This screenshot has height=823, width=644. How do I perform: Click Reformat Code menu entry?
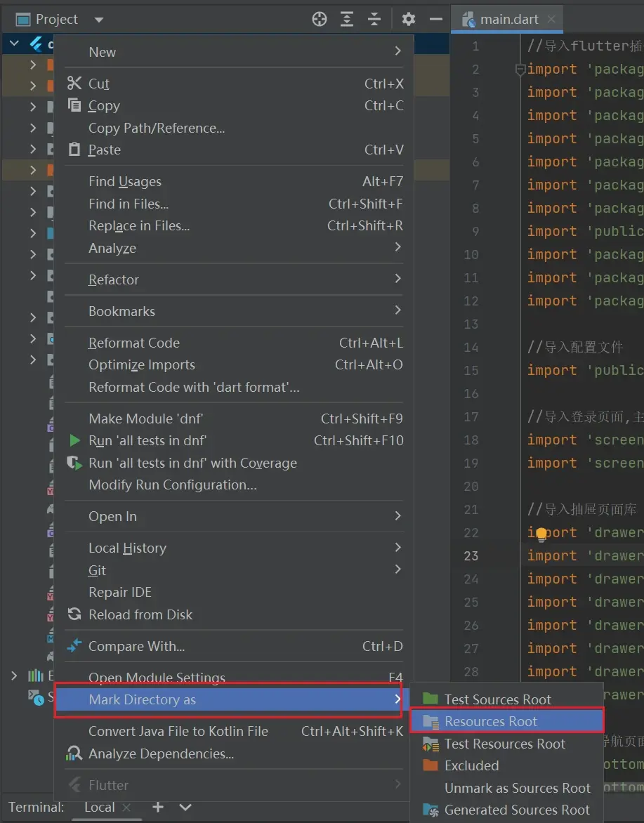coord(134,343)
